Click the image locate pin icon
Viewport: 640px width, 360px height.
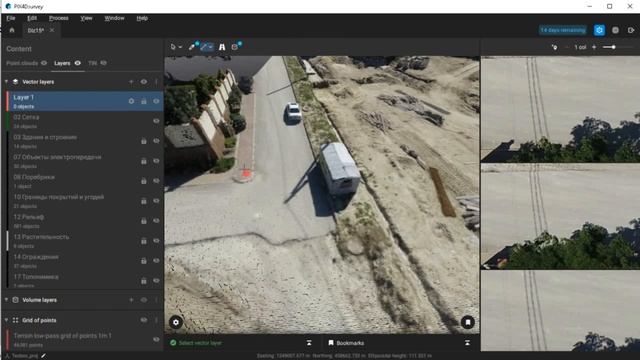pyautogui.click(x=554, y=47)
